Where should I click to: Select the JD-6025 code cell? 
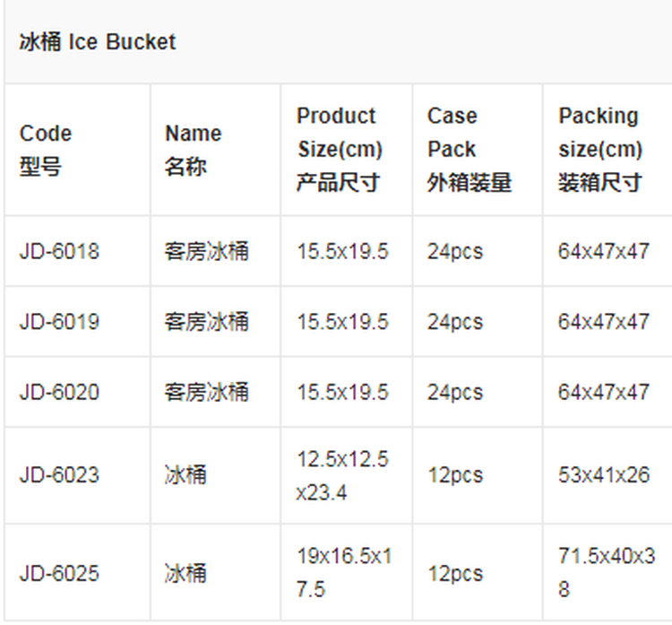point(59,573)
